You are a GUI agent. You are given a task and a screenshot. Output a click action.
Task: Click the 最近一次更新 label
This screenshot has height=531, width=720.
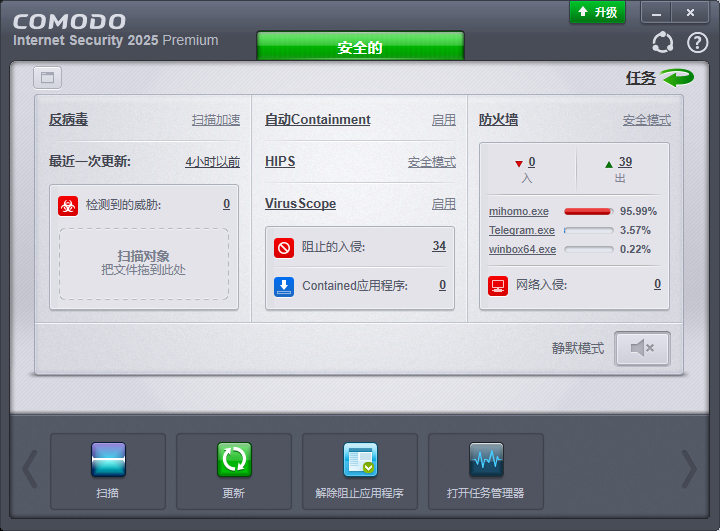point(90,161)
